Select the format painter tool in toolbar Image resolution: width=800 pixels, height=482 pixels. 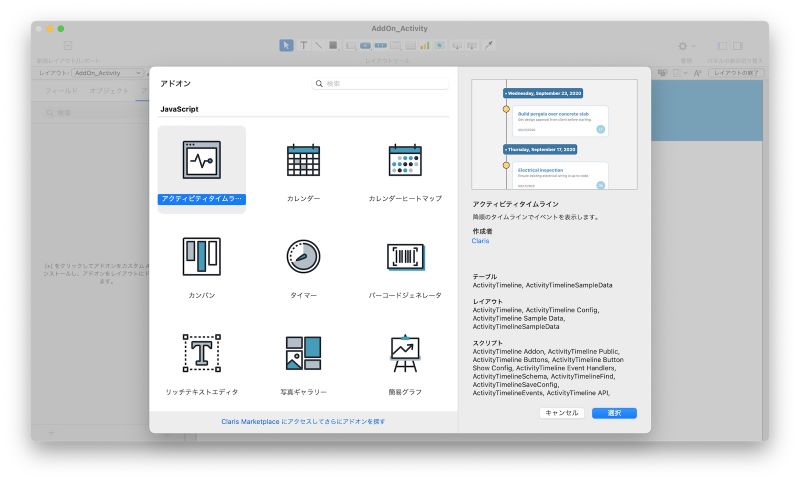pyautogui.click(x=488, y=45)
